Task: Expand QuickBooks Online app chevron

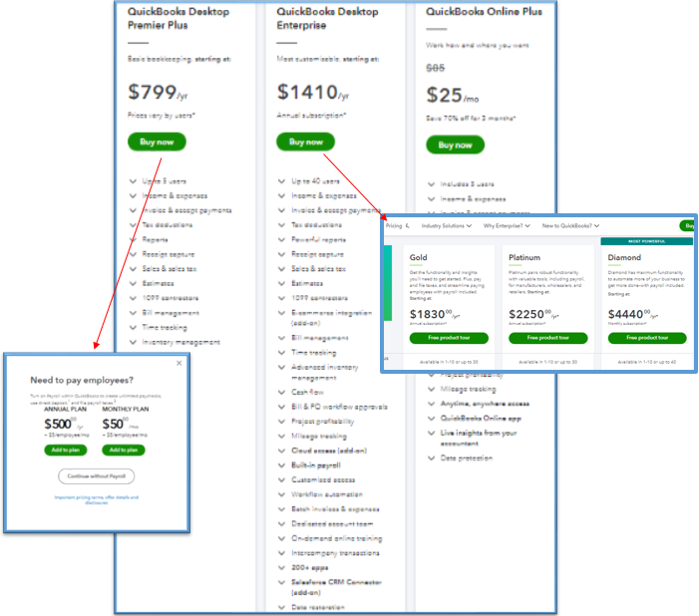Action: tap(431, 418)
